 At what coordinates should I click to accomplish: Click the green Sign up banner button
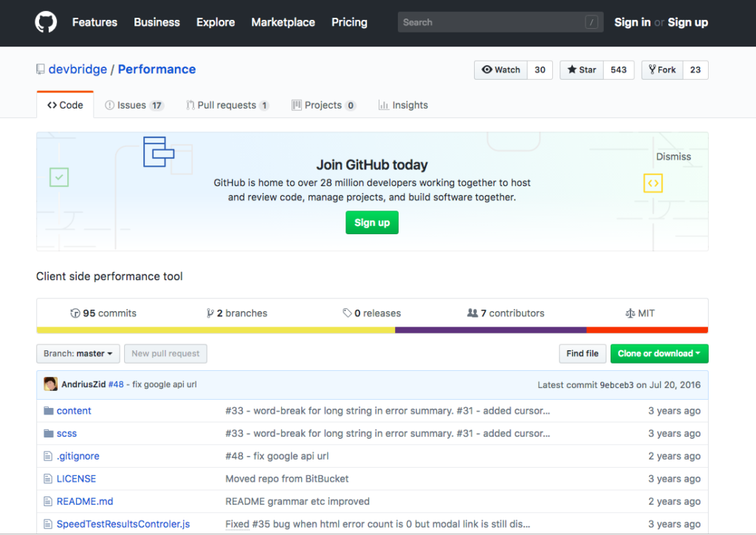point(372,222)
